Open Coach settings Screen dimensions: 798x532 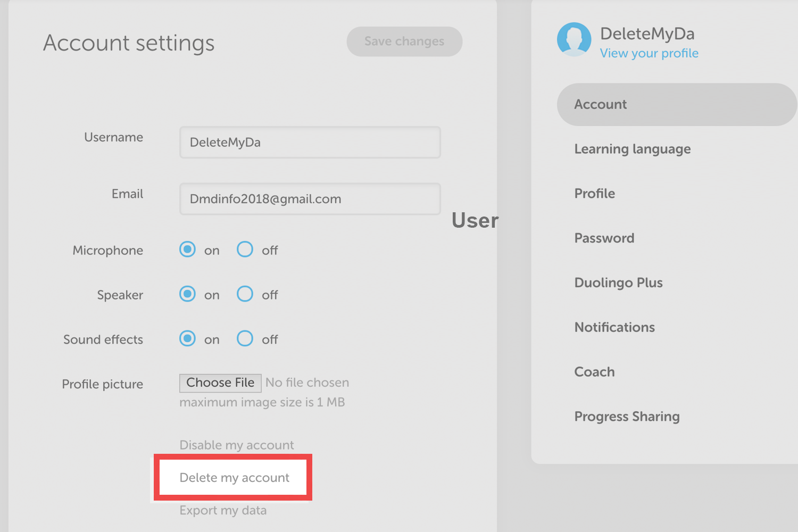594,372
